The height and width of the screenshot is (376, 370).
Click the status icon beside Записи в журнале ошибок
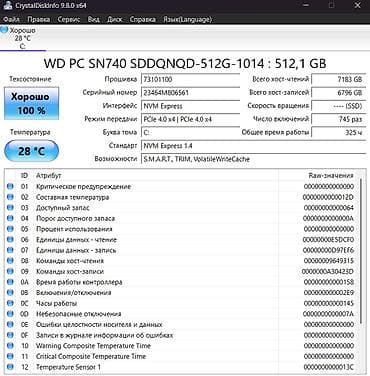coord(10,335)
